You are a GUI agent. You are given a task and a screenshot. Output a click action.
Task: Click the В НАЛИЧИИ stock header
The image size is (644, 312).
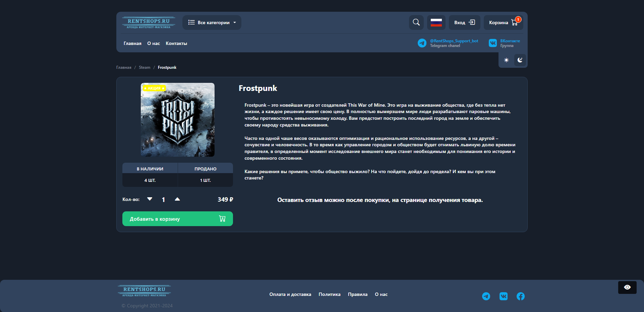150,169
